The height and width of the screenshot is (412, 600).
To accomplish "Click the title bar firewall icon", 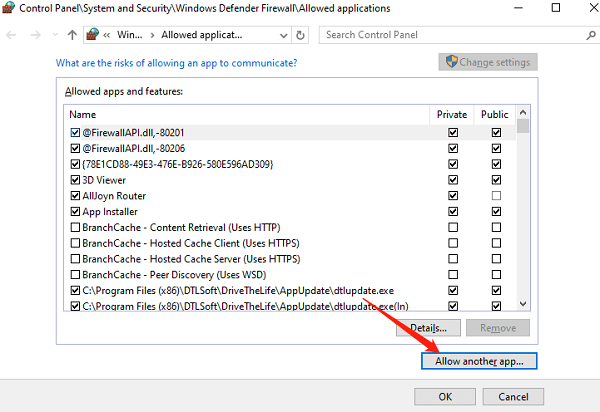I will point(8,8).
